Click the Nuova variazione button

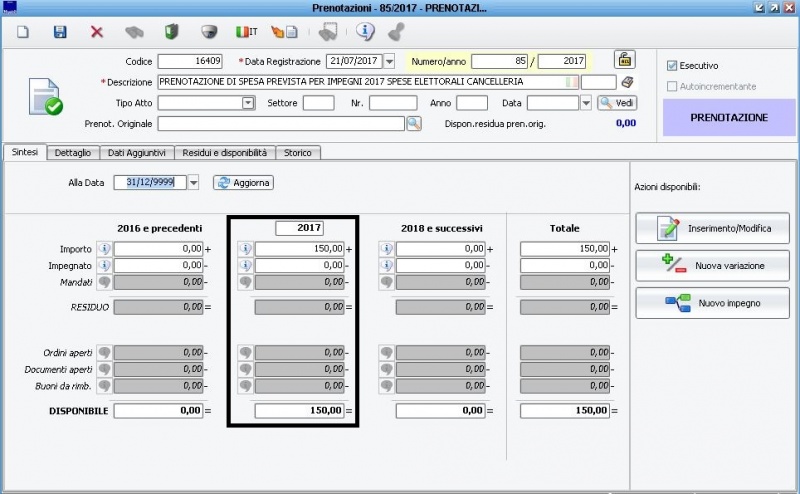click(x=712, y=265)
